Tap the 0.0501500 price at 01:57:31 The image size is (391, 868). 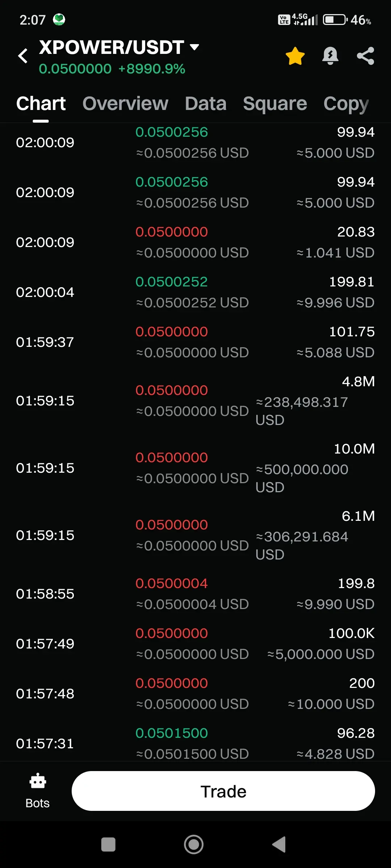[172, 733]
